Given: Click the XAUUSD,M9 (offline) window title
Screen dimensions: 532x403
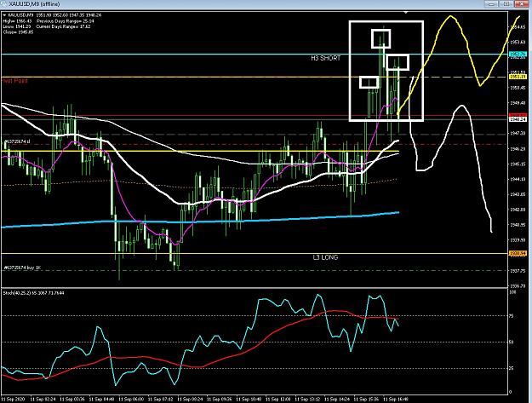Looking at the screenshot, I should point(34,4).
